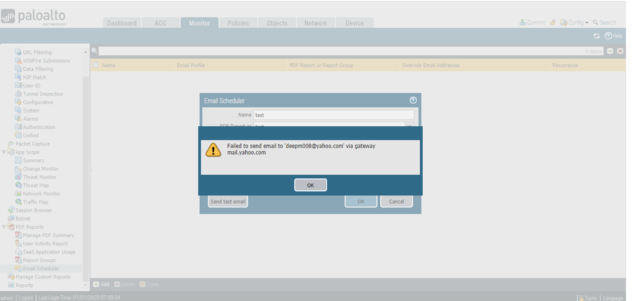Open the Help link
The height and width of the screenshot is (301, 644).
pyautogui.click(x=614, y=36)
